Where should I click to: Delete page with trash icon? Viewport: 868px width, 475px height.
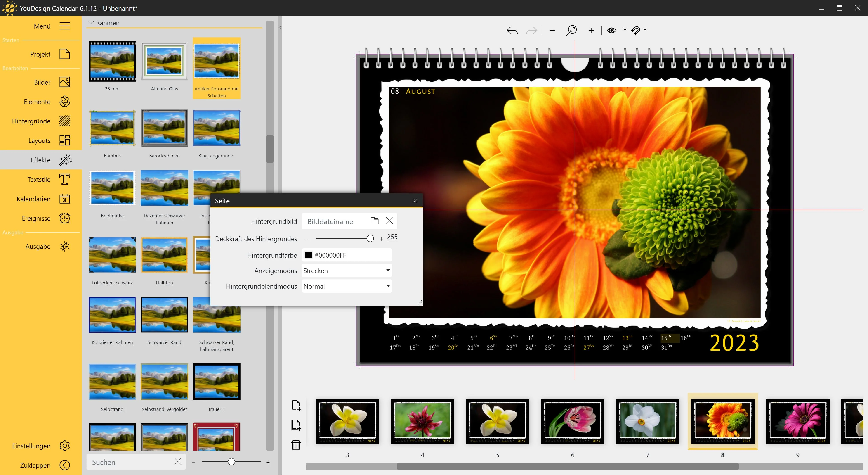pos(296,445)
